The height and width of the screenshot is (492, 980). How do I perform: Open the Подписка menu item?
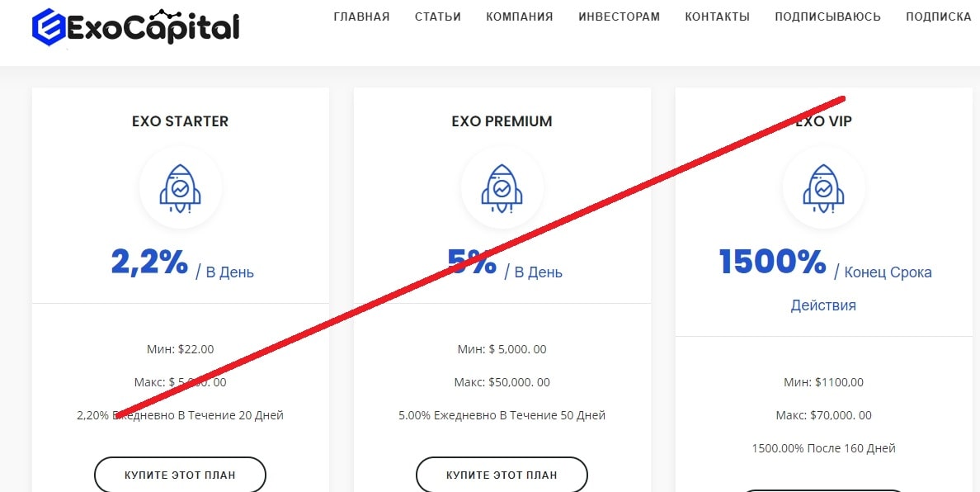938,17
